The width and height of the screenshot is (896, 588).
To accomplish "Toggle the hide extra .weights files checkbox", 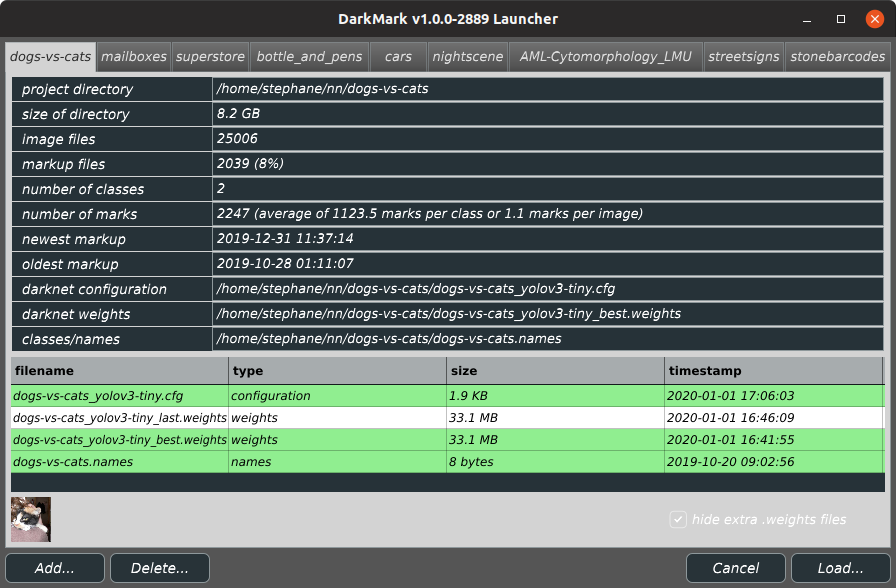I will (679, 519).
